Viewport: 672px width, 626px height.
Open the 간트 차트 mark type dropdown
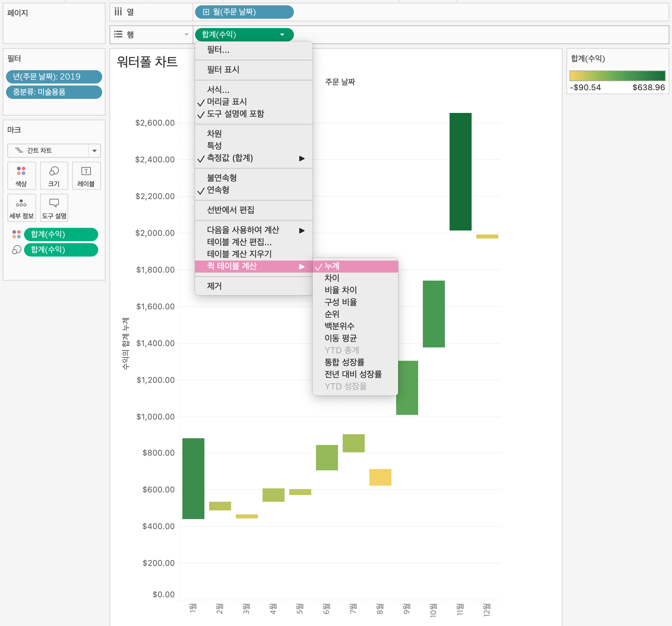click(x=94, y=150)
